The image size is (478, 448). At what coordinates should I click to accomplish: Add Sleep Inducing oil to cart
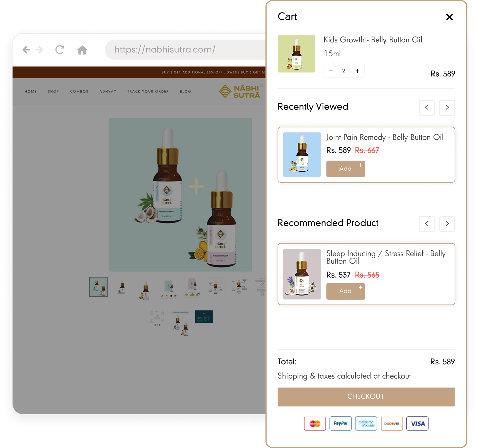(x=345, y=291)
